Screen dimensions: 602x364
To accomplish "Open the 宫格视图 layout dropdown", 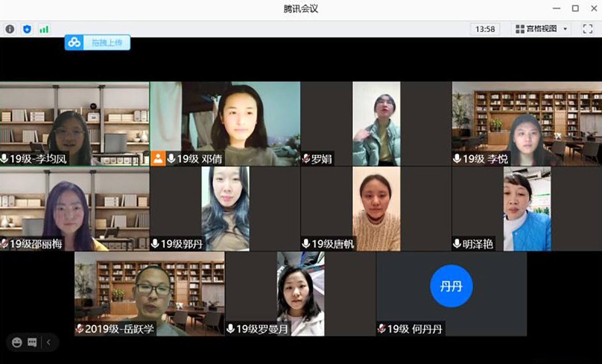I will [x=541, y=29].
